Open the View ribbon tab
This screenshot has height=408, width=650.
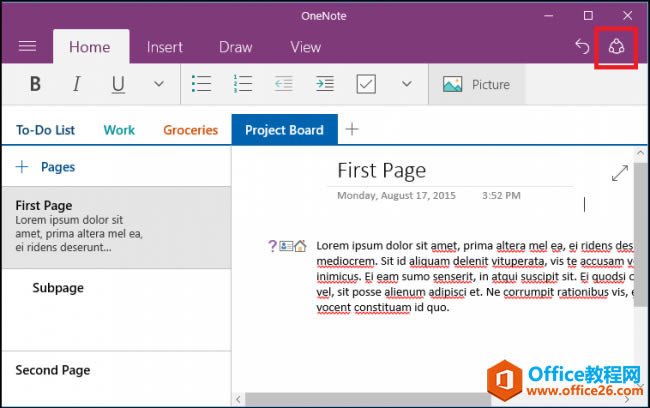point(306,47)
